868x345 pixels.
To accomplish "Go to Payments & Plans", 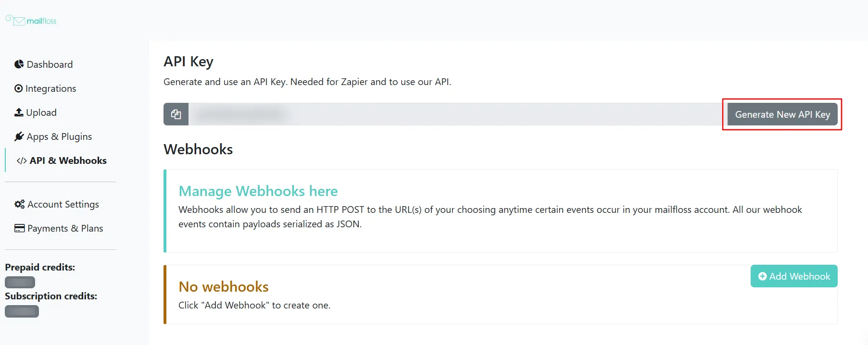I will point(59,228).
